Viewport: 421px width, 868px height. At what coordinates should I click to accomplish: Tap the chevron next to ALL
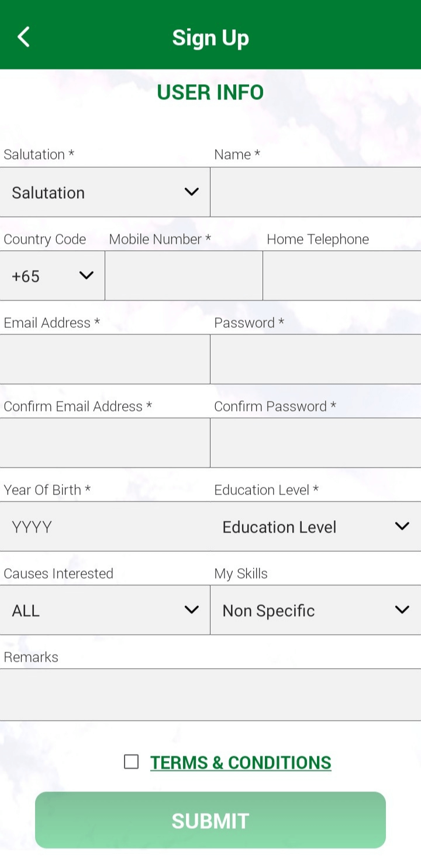tap(192, 610)
